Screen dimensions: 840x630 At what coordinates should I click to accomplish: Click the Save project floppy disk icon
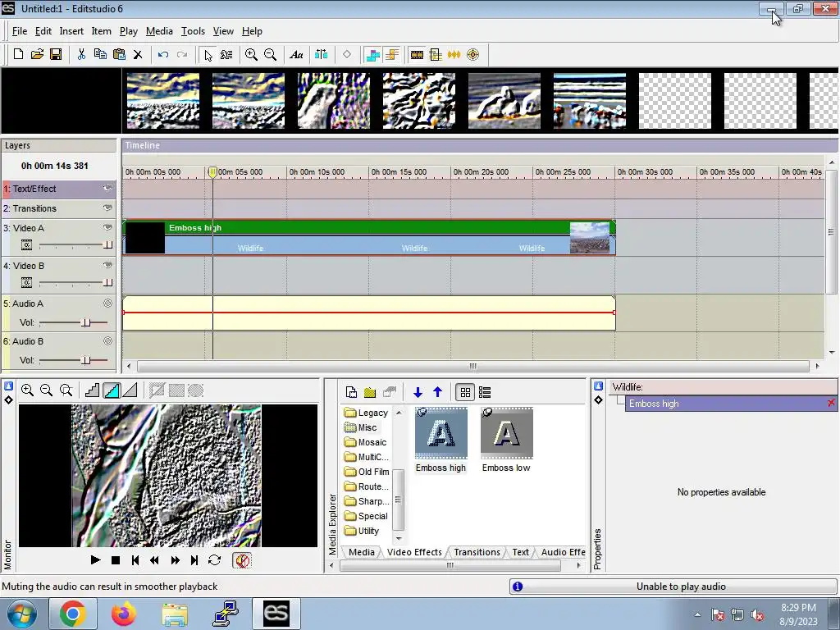pos(56,55)
